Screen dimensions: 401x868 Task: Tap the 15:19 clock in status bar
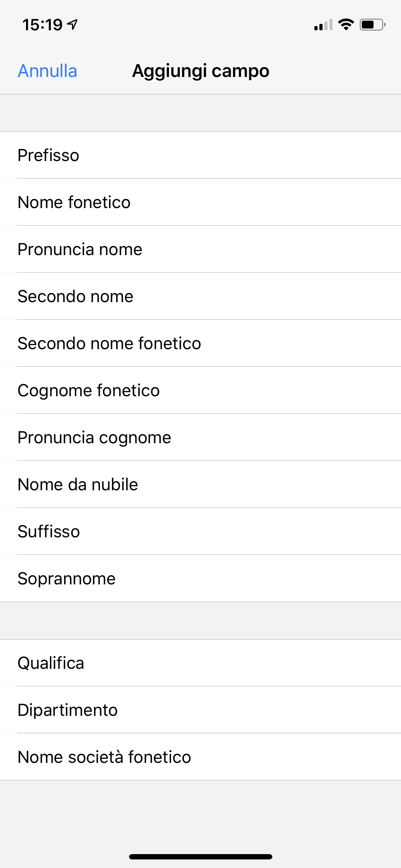[42, 25]
